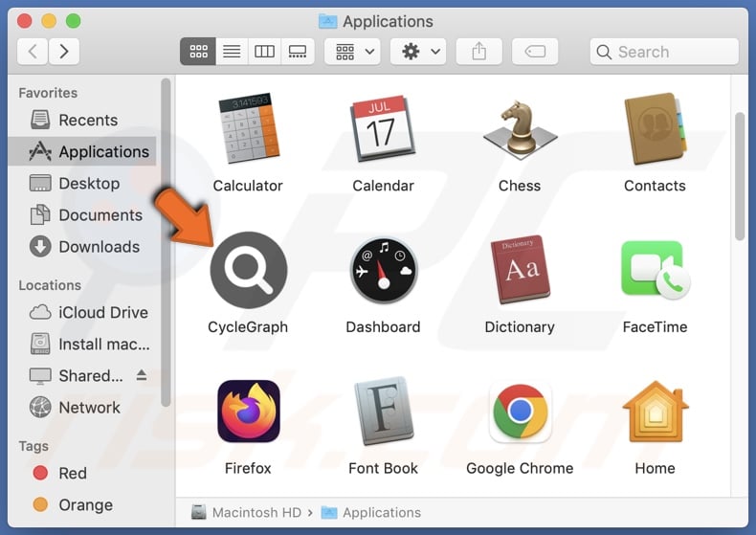
Task: Click the Edit Tags toolbar button
Action: (535, 51)
